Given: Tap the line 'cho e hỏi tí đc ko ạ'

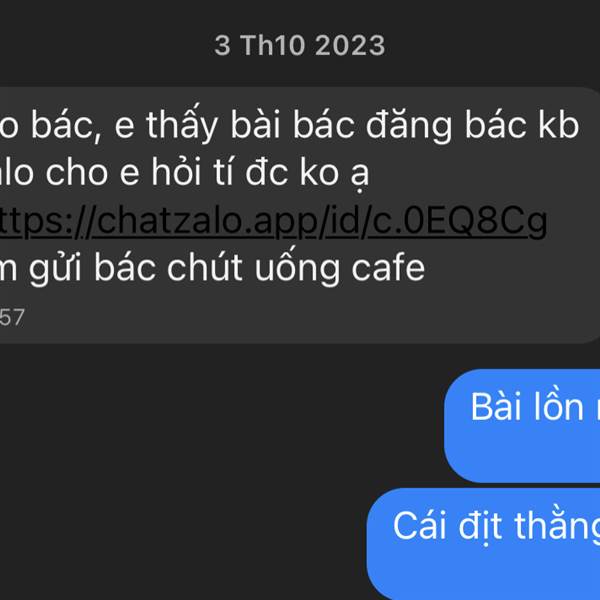Looking at the screenshot, I should click(x=184, y=173).
